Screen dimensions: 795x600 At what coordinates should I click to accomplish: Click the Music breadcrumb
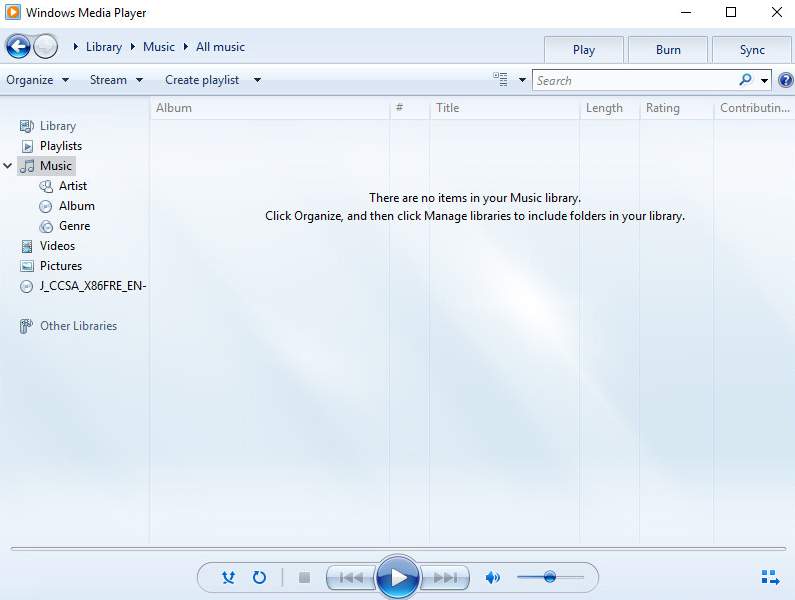pyautogui.click(x=159, y=47)
